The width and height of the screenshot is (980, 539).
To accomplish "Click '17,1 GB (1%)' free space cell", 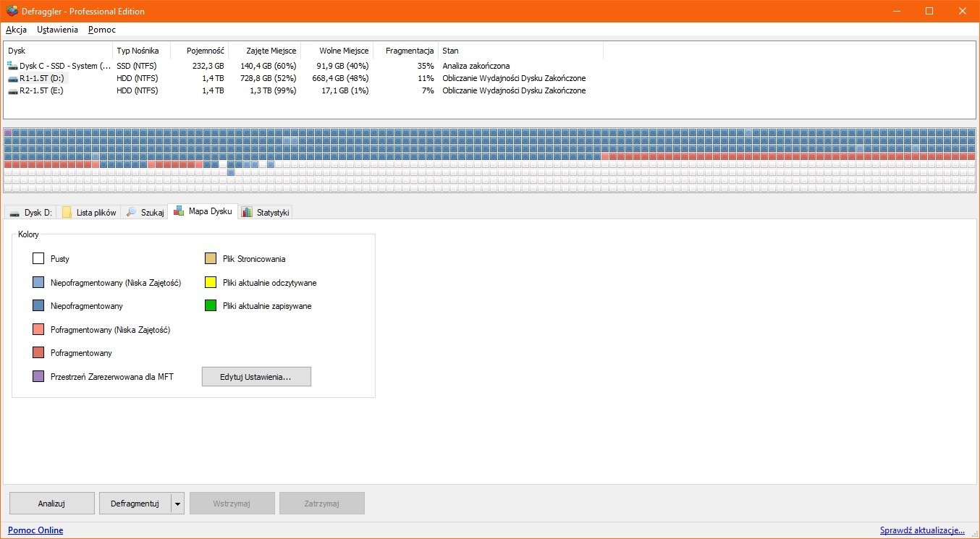I will coord(345,91).
